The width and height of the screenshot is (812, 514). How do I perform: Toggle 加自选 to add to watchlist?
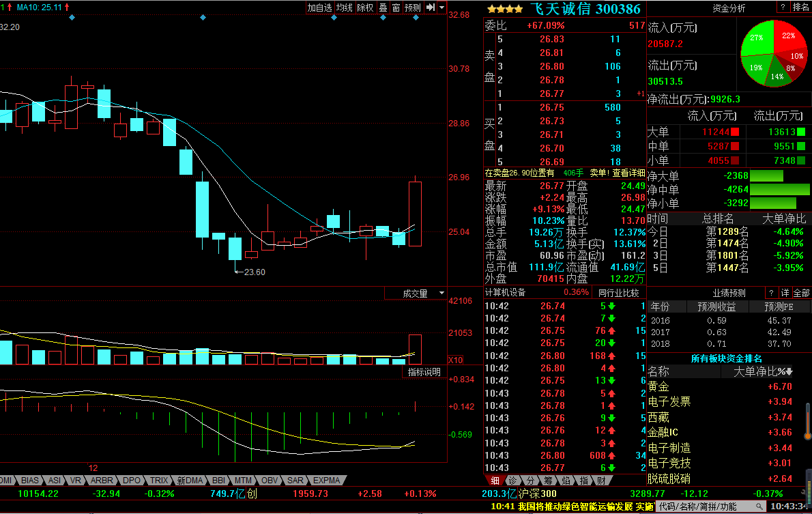319,8
